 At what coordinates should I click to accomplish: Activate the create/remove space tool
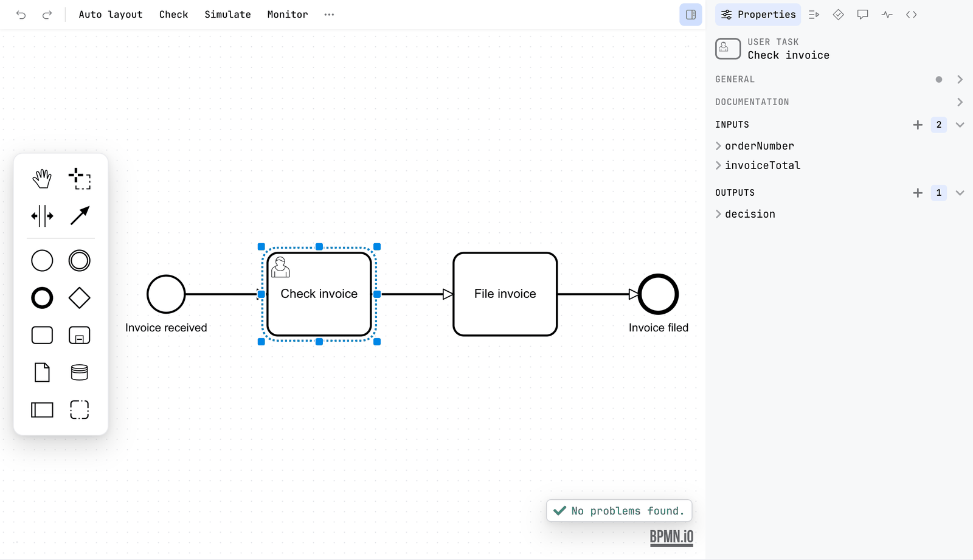[42, 216]
